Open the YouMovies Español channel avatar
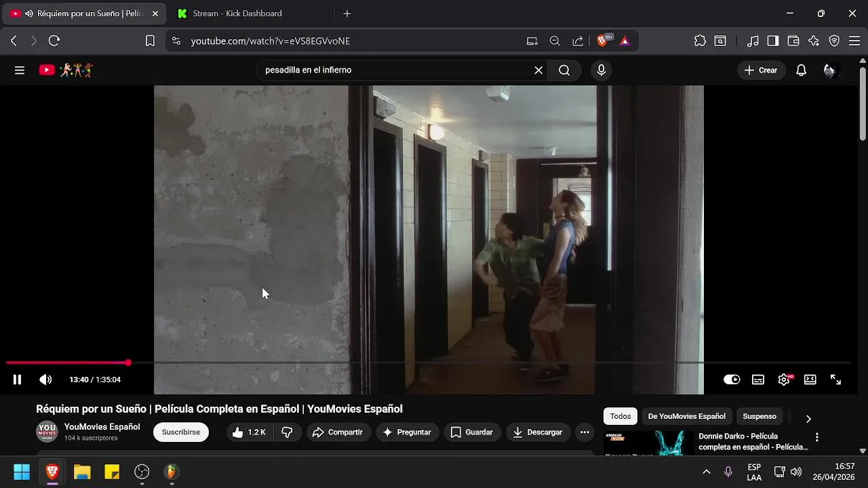 pos(47,432)
